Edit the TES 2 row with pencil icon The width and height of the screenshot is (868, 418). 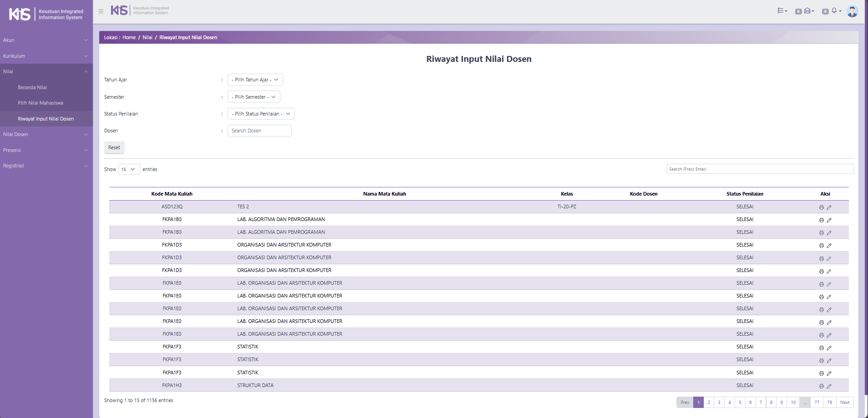pos(829,207)
